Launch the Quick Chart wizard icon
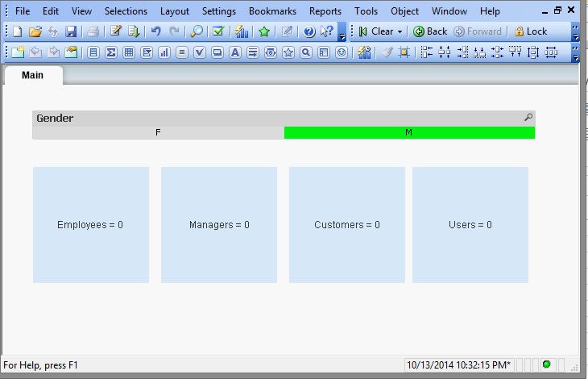The height and width of the screenshot is (379, 588). [242, 31]
